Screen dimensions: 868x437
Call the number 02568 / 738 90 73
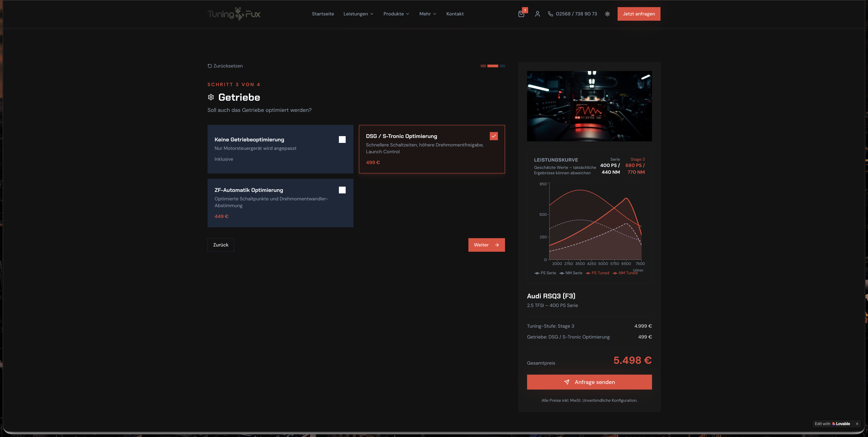click(x=576, y=14)
